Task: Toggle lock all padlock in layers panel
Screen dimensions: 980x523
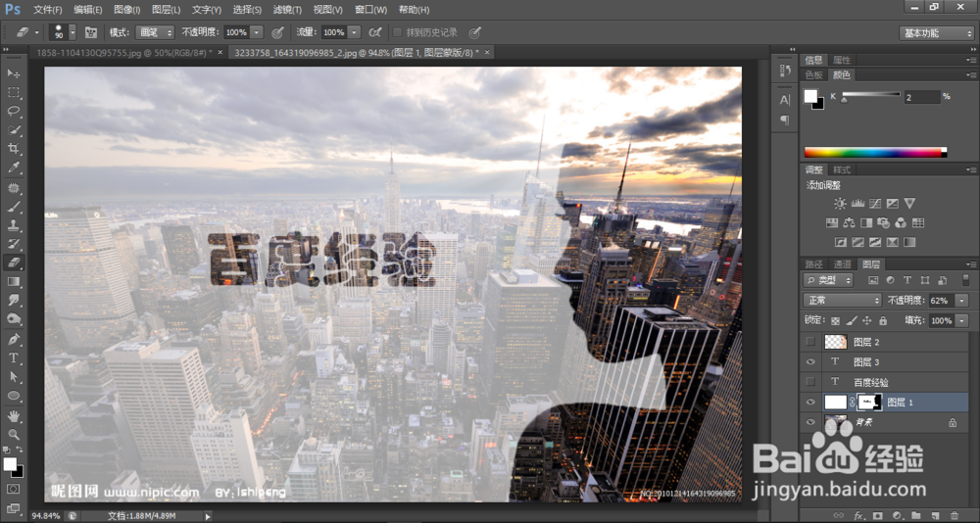Action: 883,320
